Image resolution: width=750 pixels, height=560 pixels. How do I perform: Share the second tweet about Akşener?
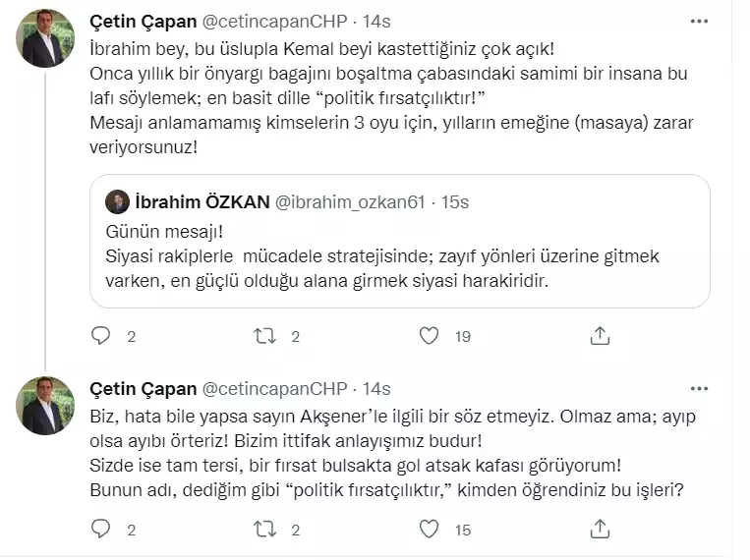tap(600, 531)
